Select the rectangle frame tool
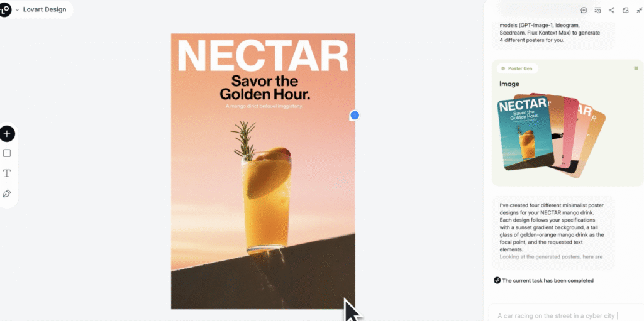Screen dimensions: 644x321 (x=7, y=153)
